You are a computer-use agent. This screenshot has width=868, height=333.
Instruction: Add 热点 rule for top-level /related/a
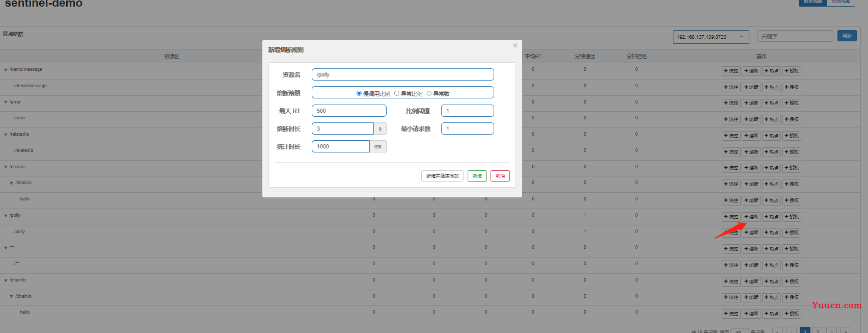771,136
